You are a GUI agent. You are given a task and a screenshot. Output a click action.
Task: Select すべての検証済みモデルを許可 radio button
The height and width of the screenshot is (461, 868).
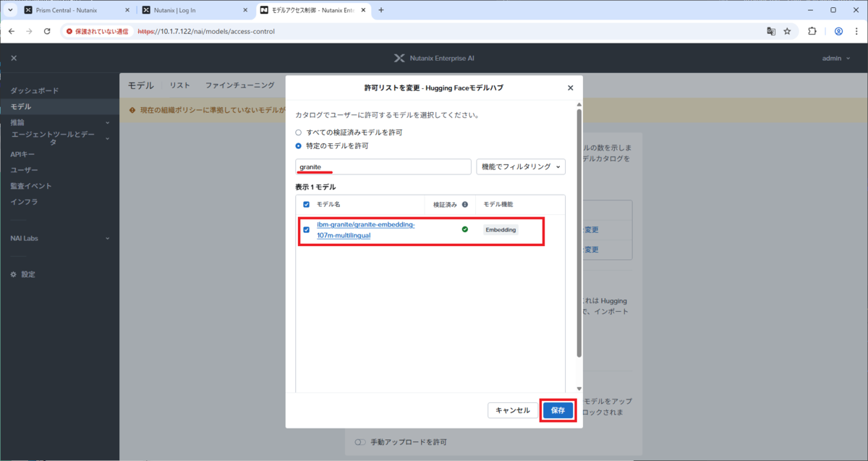[x=299, y=132]
